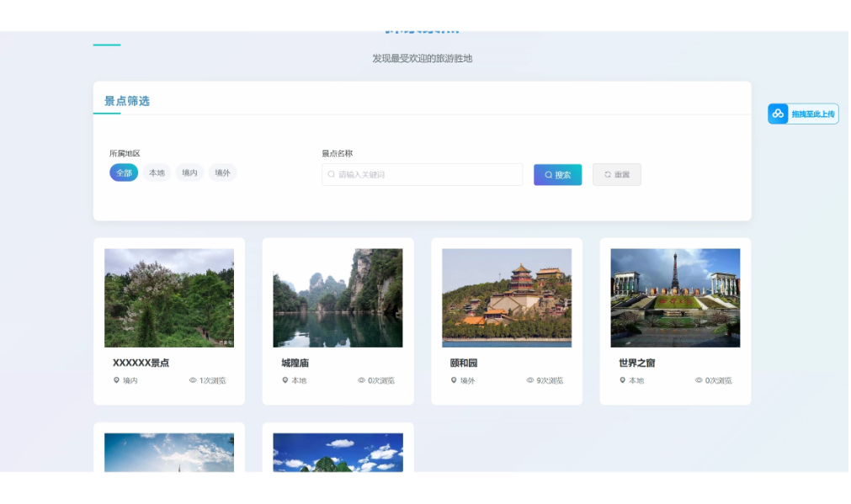This screenshot has height=504, width=851.
Task: Click the 景点筛选 section tab heading
Action: (127, 101)
